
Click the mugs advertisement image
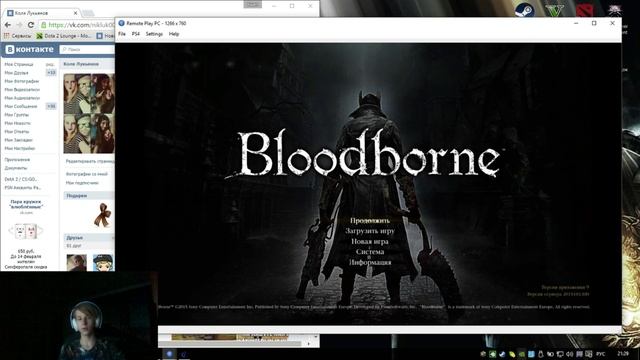(x=25, y=231)
